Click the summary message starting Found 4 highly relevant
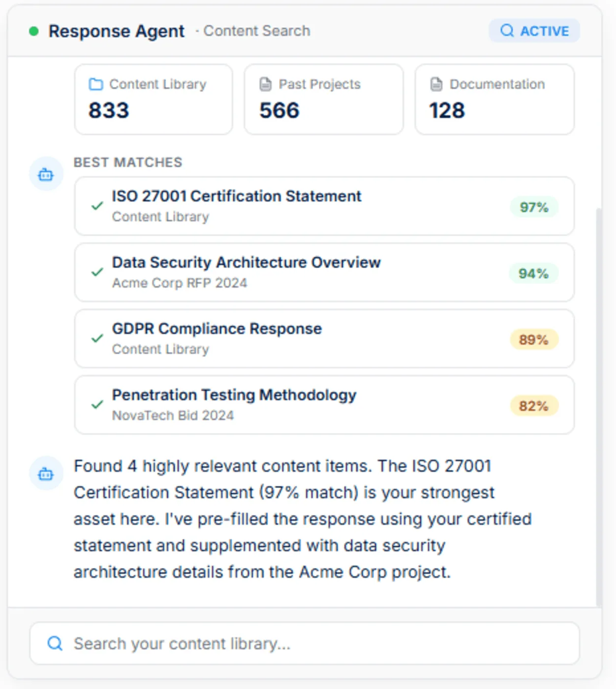616x689 pixels. (303, 519)
